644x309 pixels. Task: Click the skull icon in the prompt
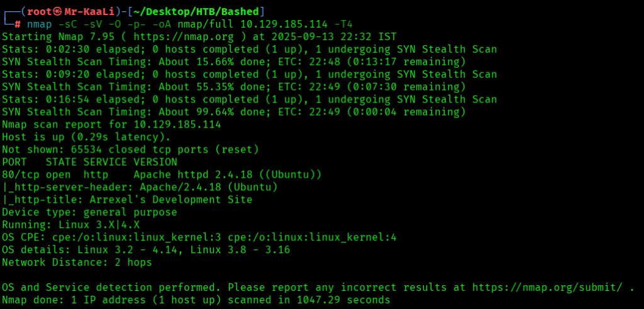tap(58, 12)
